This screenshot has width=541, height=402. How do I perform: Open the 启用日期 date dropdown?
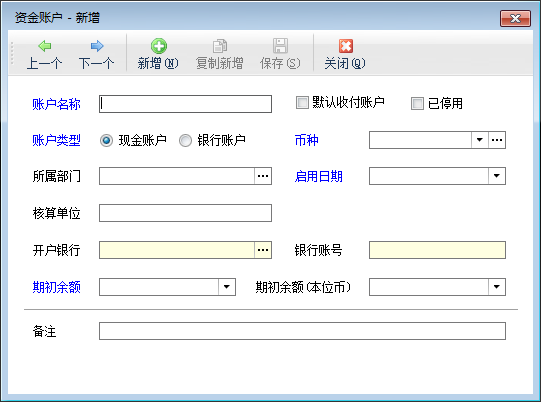pos(497,176)
